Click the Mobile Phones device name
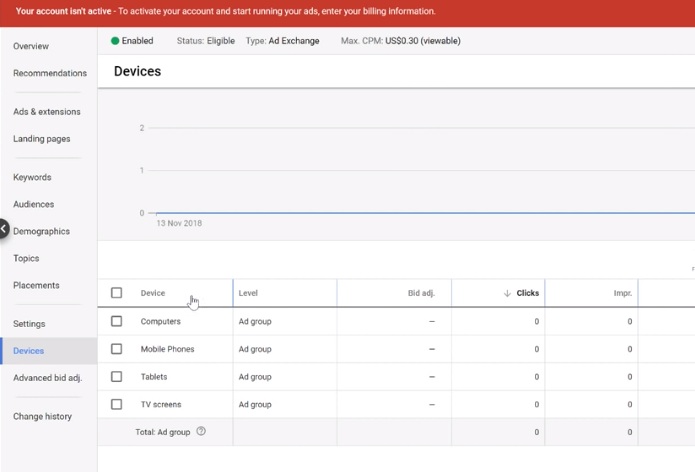The width and height of the screenshot is (695, 472). coord(168,349)
